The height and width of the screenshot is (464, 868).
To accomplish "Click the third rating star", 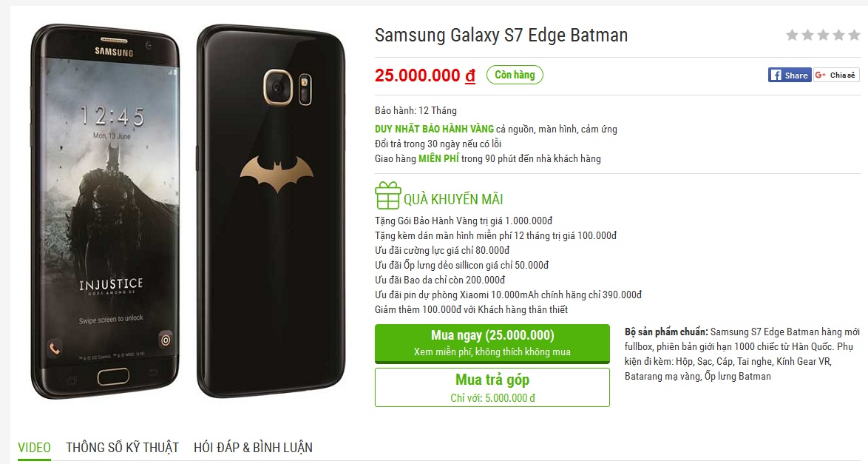I will tap(824, 34).
